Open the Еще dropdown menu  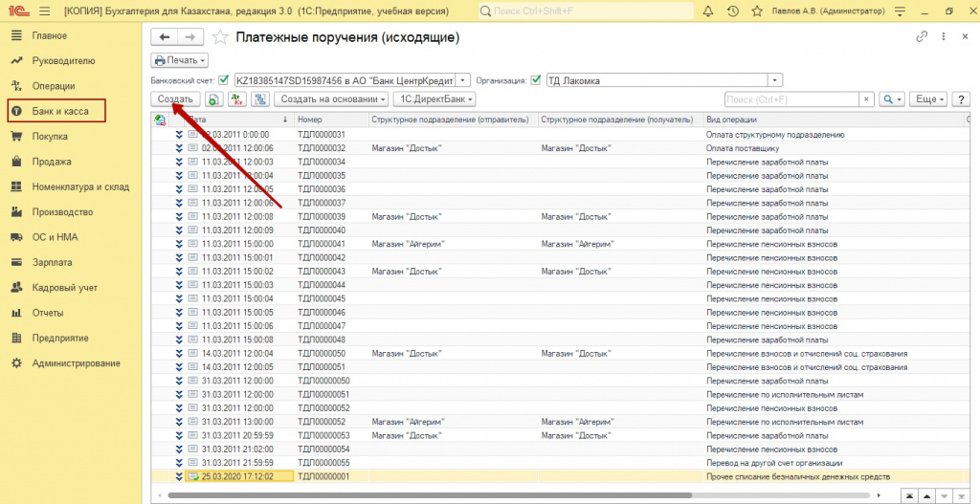(x=929, y=99)
